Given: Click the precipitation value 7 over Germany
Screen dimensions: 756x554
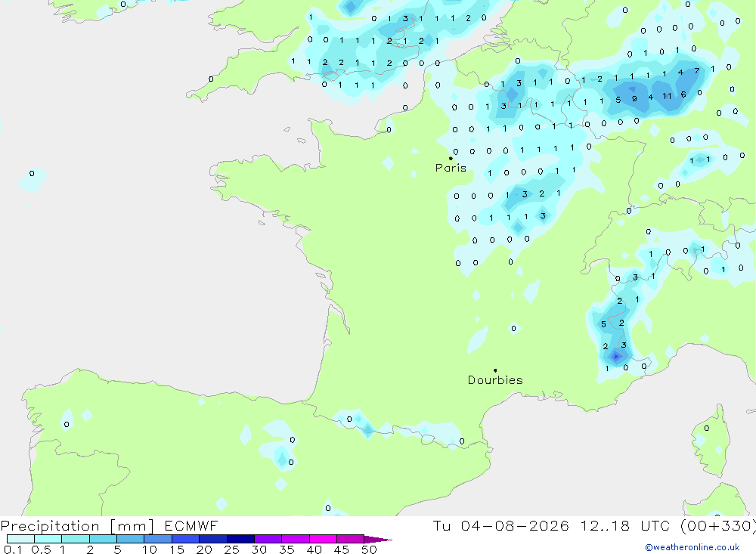Looking at the screenshot, I should (697, 70).
